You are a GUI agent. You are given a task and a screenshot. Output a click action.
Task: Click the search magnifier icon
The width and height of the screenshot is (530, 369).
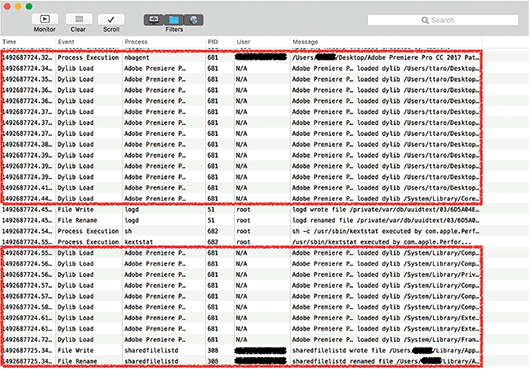coord(425,20)
